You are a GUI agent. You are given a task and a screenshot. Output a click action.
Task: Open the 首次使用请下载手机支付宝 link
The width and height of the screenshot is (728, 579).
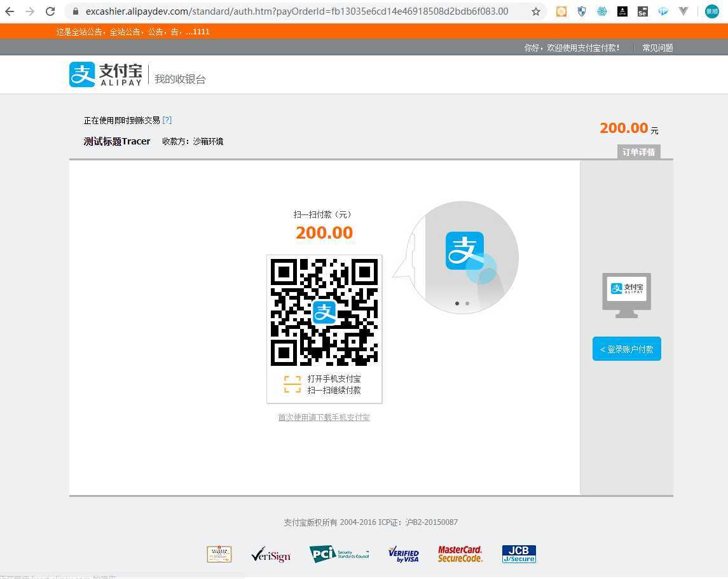coord(324,417)
